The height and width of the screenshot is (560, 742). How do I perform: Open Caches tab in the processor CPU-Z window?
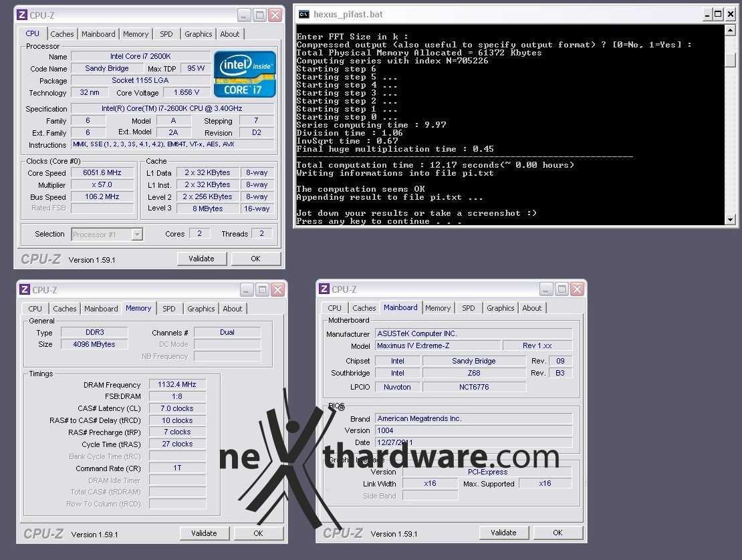62,34
